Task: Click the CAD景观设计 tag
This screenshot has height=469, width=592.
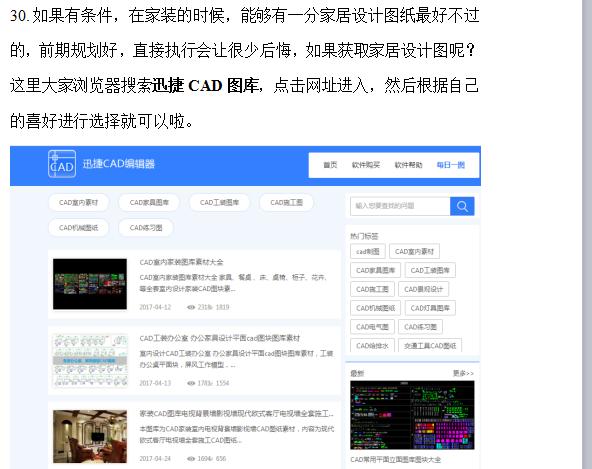Action: click(x=423, y=289)
